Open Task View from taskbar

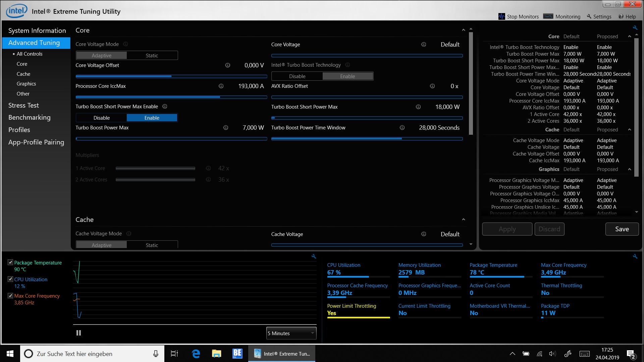pos(174,354)
